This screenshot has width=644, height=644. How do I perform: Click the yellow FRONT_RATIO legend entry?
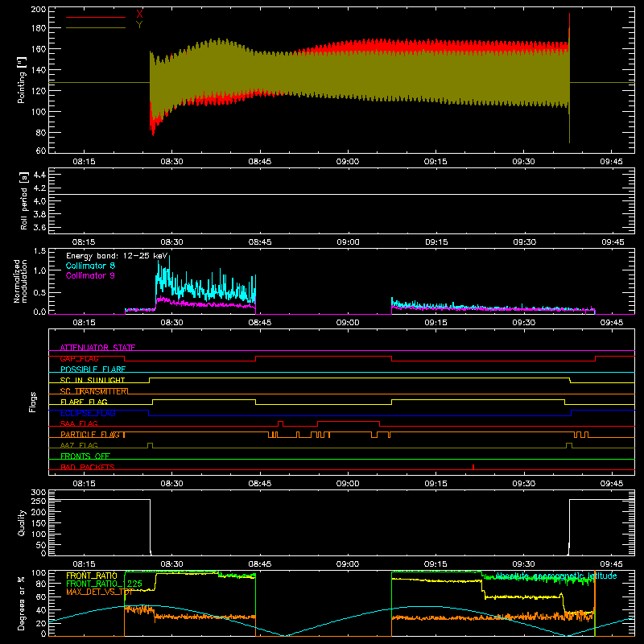(92, 576)
